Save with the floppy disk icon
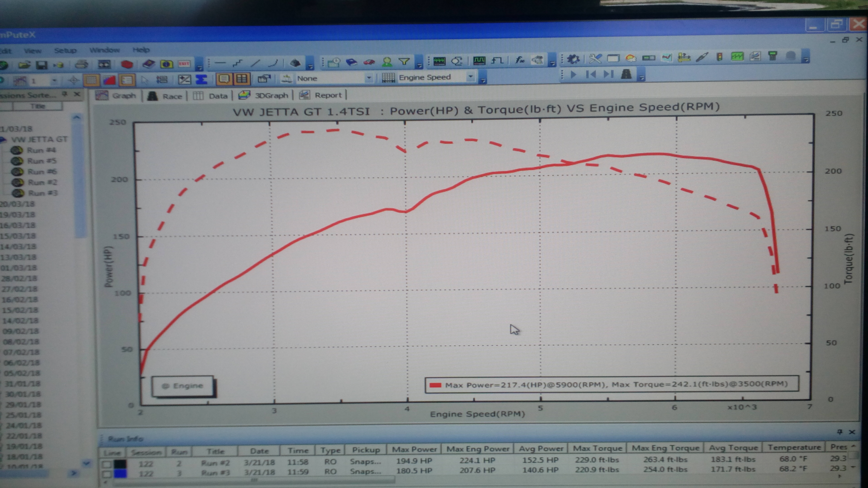 (x=41, y=65)
